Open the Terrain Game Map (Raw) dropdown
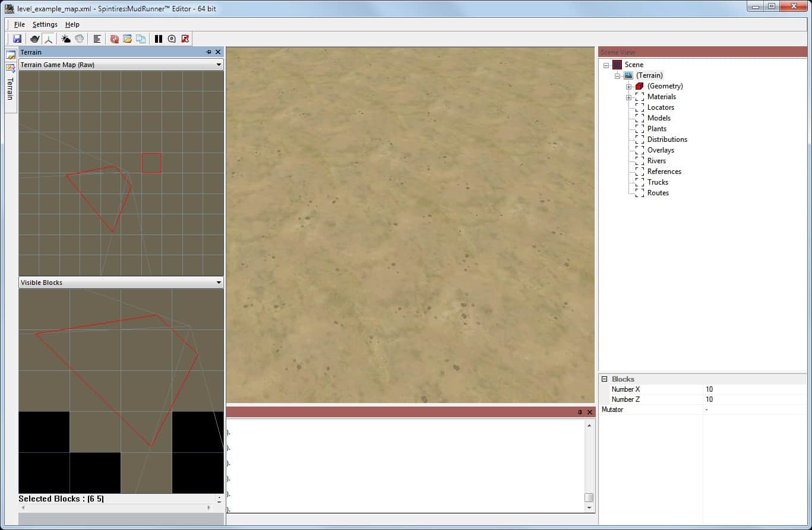The width and height of the screenshot is (812, 530). [x=219, y=65]
